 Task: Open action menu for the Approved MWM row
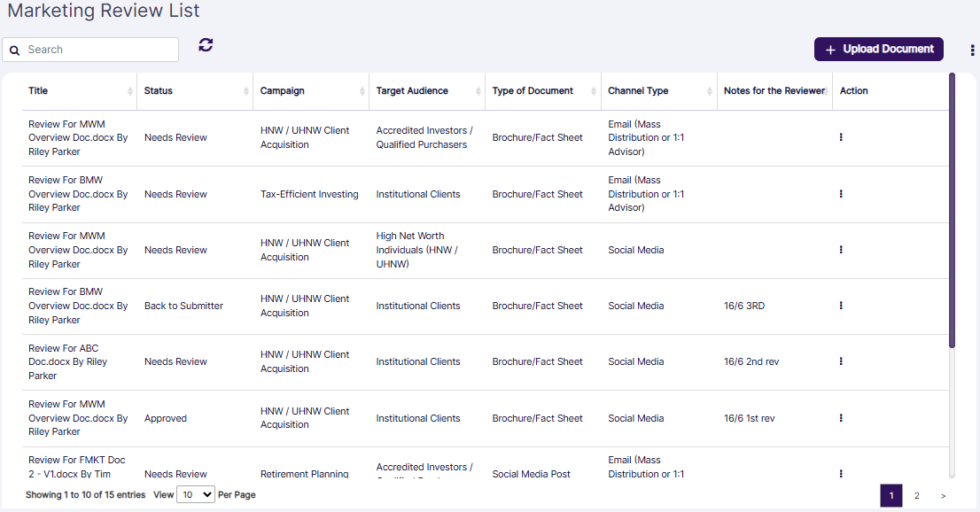840,417
